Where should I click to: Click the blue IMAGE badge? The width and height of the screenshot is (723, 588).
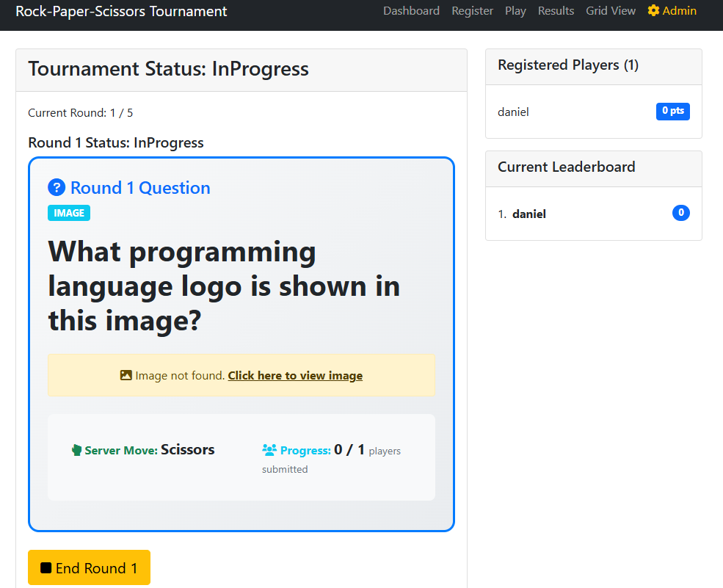click(69, 213)
